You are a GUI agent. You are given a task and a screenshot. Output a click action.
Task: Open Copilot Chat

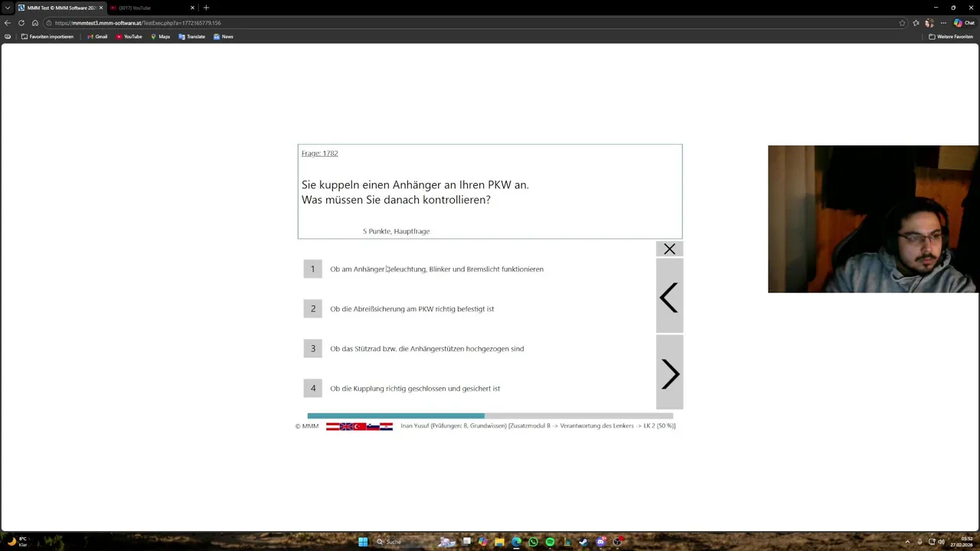pos(964,23)
